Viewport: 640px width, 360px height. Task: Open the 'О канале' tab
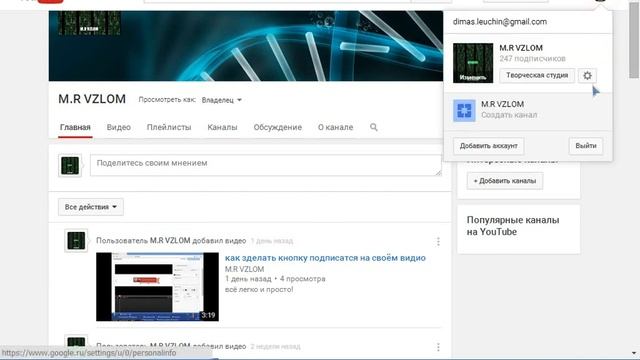(336, 127)
